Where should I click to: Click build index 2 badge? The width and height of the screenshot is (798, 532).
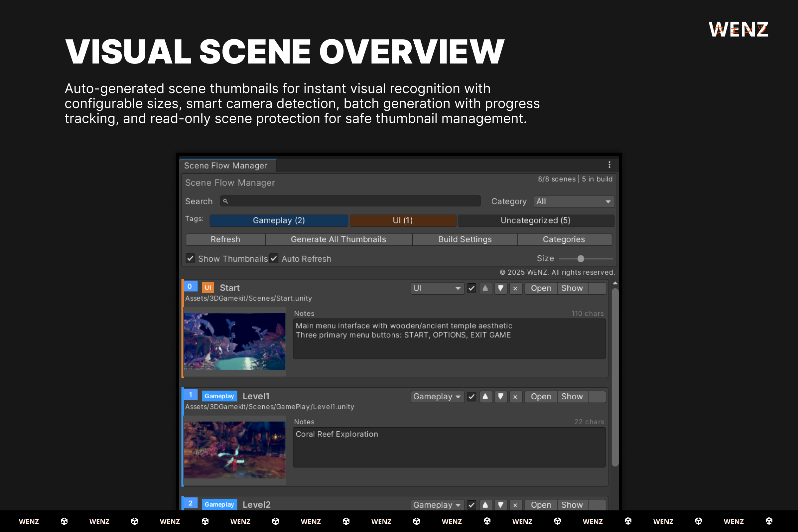[190, 503]
